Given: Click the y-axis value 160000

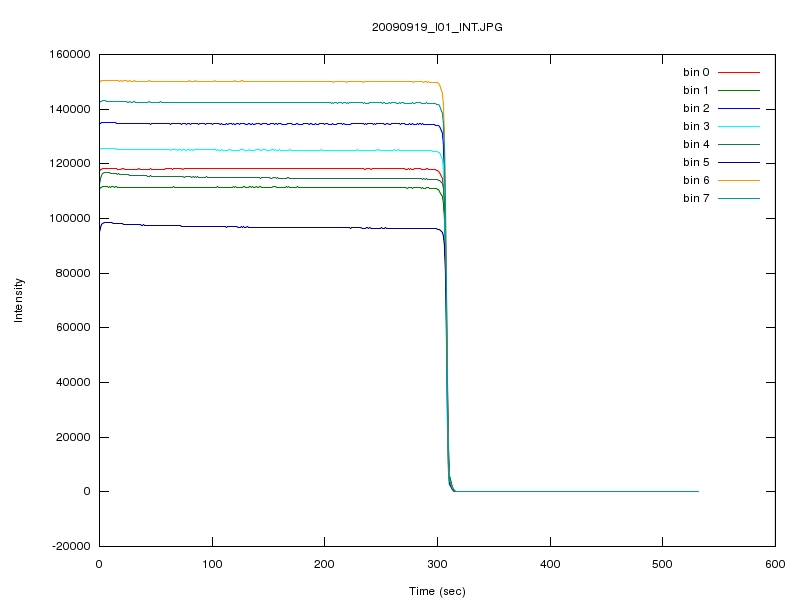Looking at the screenshot, I should 70,54.
